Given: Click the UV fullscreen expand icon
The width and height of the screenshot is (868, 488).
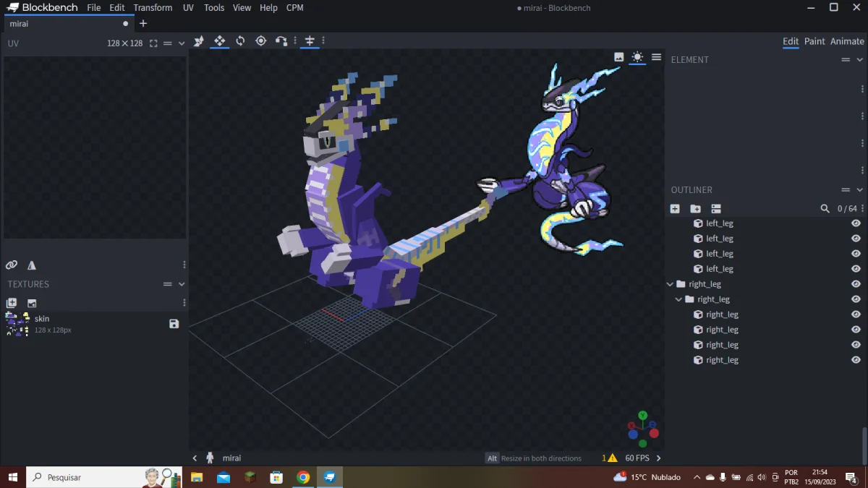Looking at the screenshot, I should tap(153, 43).
